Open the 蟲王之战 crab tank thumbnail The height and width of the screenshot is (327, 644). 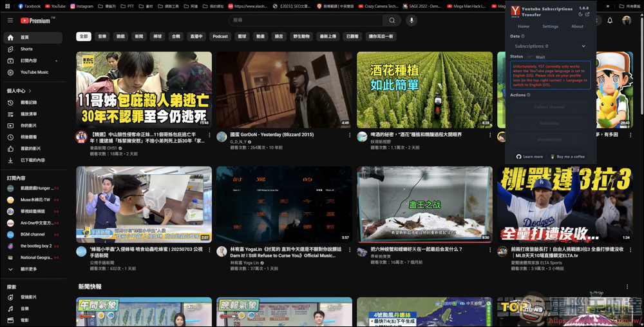pos(424,204)
